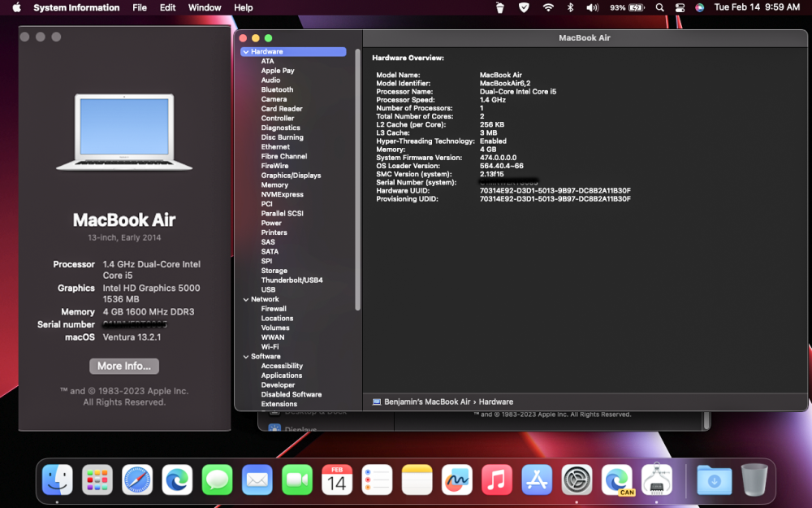The image size is (812, 508).
Task: Open the Window menu
Action: pyautogui.click(x=205, y=7)
